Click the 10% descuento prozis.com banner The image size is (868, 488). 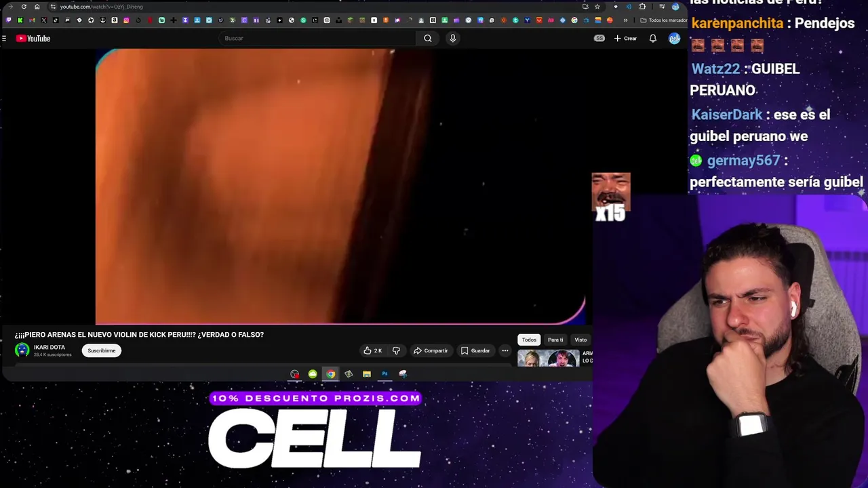click(x=316, y=399)
